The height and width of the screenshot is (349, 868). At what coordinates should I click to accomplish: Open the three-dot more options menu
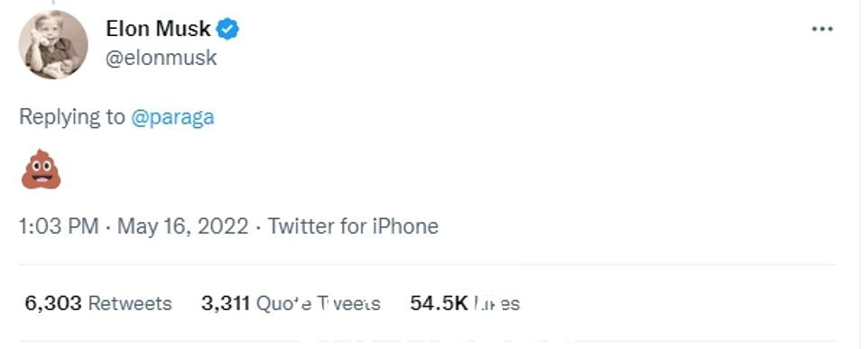tap(822, 29)
